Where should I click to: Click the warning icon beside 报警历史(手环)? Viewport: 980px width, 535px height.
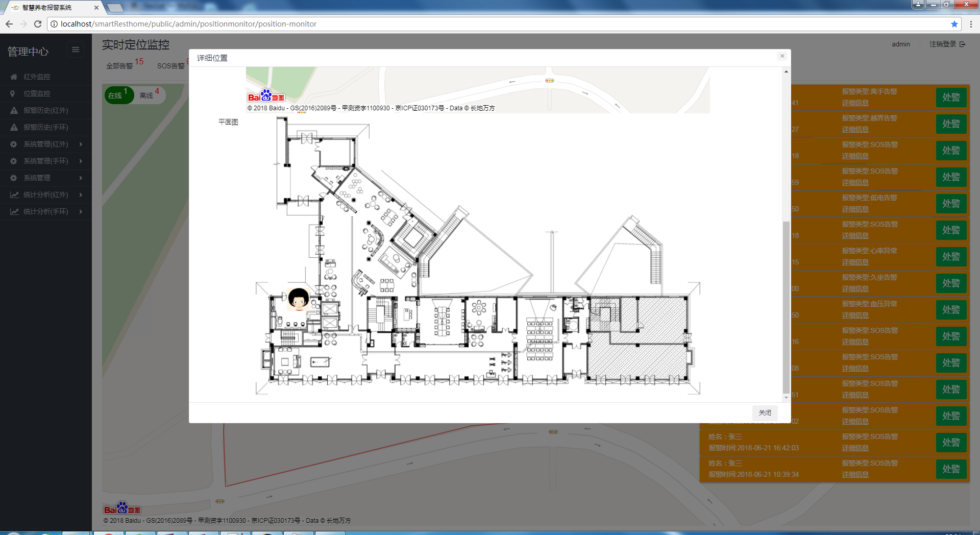click(14, 127)
